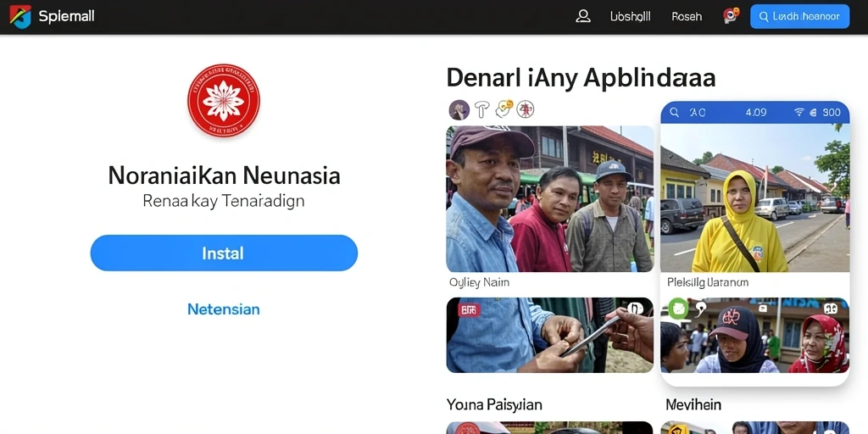The width and height of the screenshot is (868, 434).
Task: Open the three men group photo
Action: [x=549, y=198]
